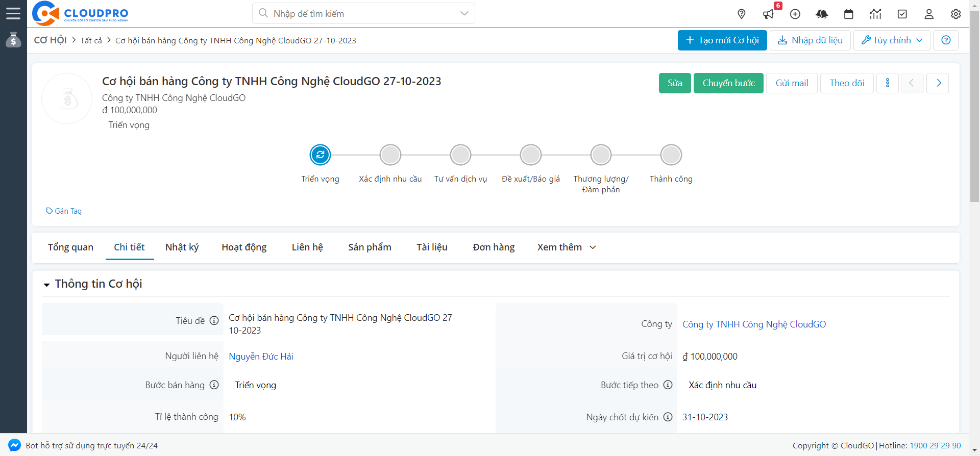980x456 pixels.
Task: Open the calendar icon in header
Action: tap(849, 14)
